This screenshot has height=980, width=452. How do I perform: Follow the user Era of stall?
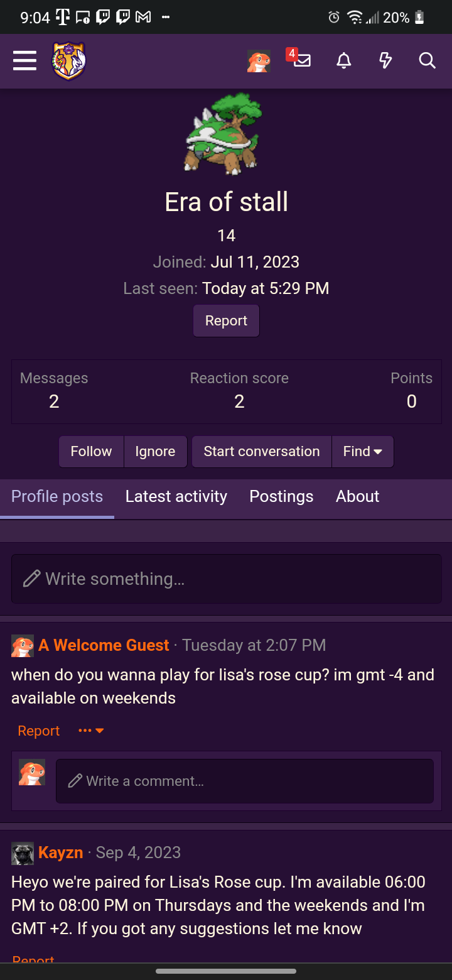click(x=91, y=452)
